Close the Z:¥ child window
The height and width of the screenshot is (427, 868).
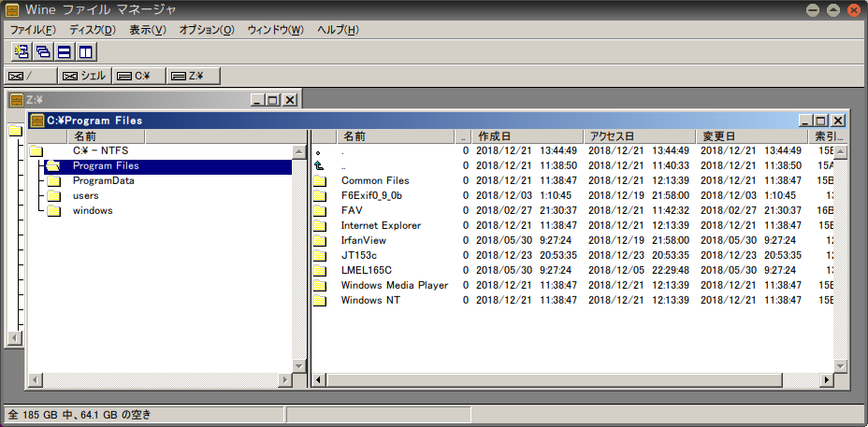[290, 100]
